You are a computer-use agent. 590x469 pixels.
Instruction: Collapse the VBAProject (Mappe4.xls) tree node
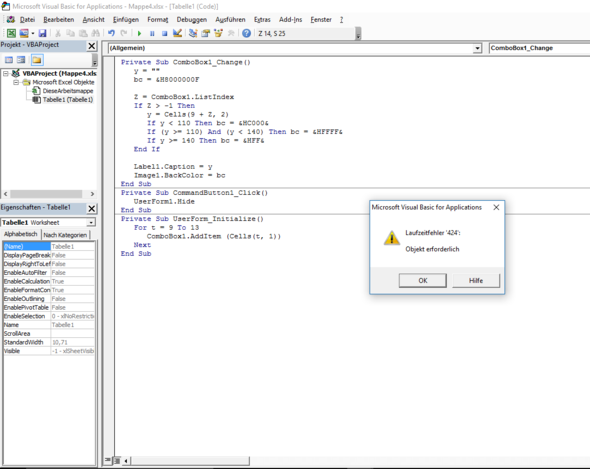6,73
